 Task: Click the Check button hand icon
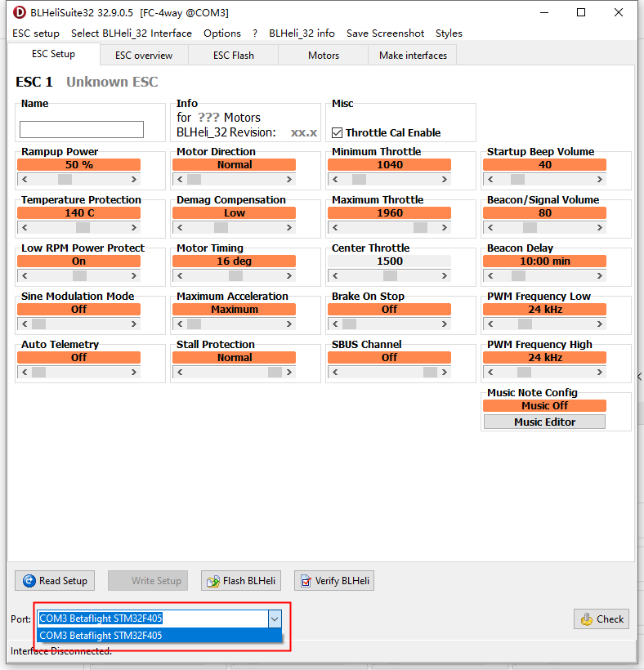pos(587,619)
